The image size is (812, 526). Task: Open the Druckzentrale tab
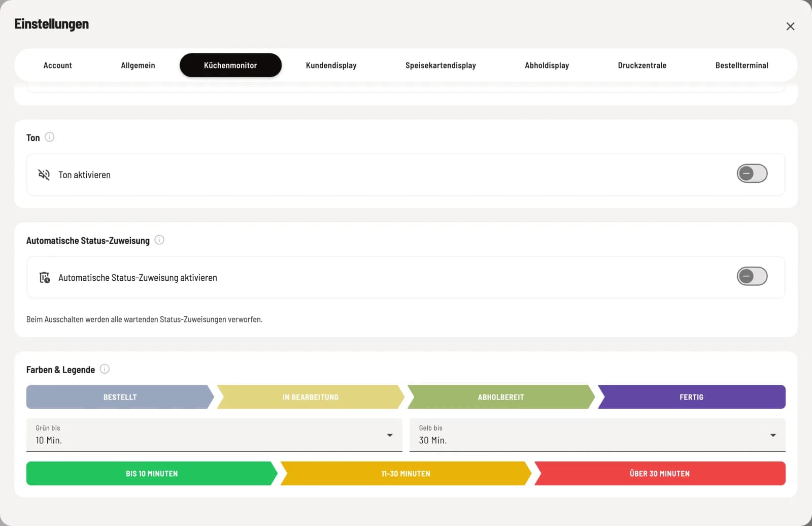click(x=642, y=65)
